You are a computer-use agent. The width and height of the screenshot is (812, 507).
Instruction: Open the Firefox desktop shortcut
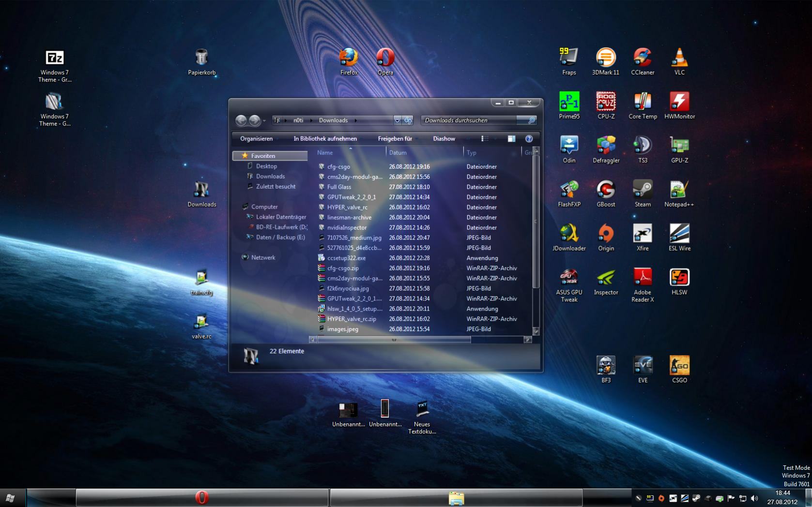pyautogui.click(x=349, y=61)
